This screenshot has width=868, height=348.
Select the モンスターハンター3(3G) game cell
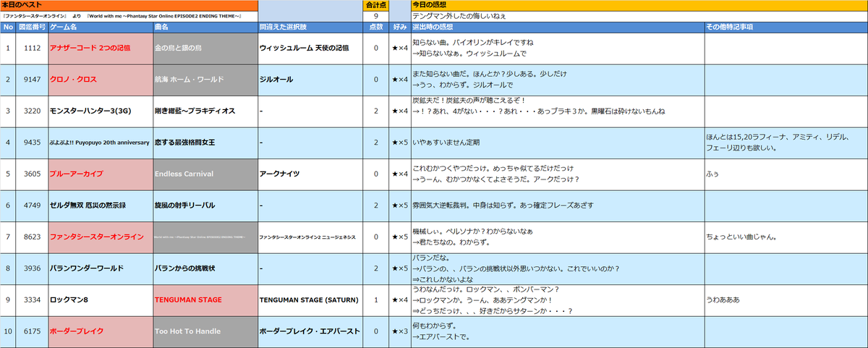point(100,111)
